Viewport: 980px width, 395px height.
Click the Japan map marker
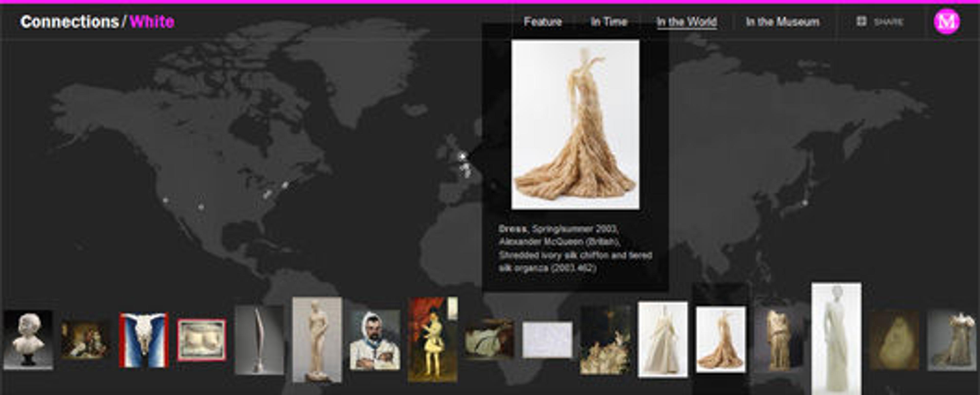(805, 203)
